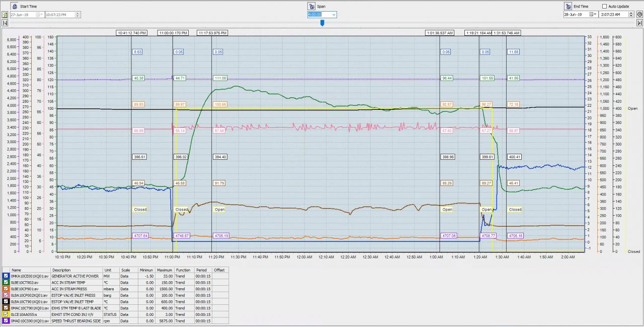Click tag name 0LBA10CT901XQ01:av
Viewport: 644px width, 327px height.
point(30,301)
